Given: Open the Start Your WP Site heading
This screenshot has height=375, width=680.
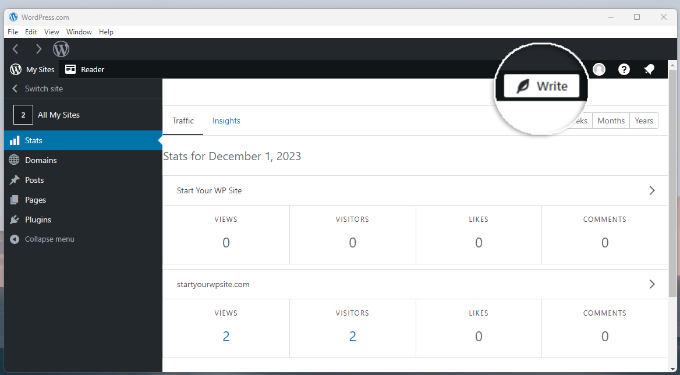Looking at the screenshot, I should click(x=209, y=190).
